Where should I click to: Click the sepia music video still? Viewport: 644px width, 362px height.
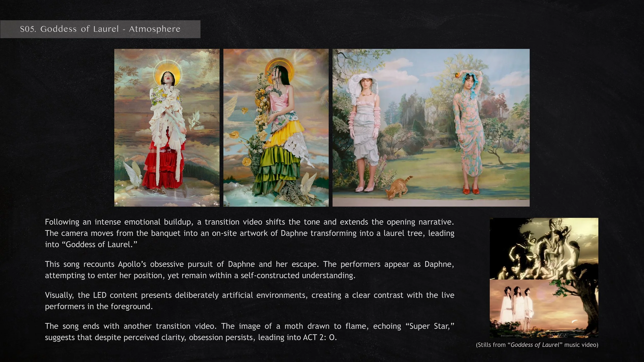click(x=544, y=248)
